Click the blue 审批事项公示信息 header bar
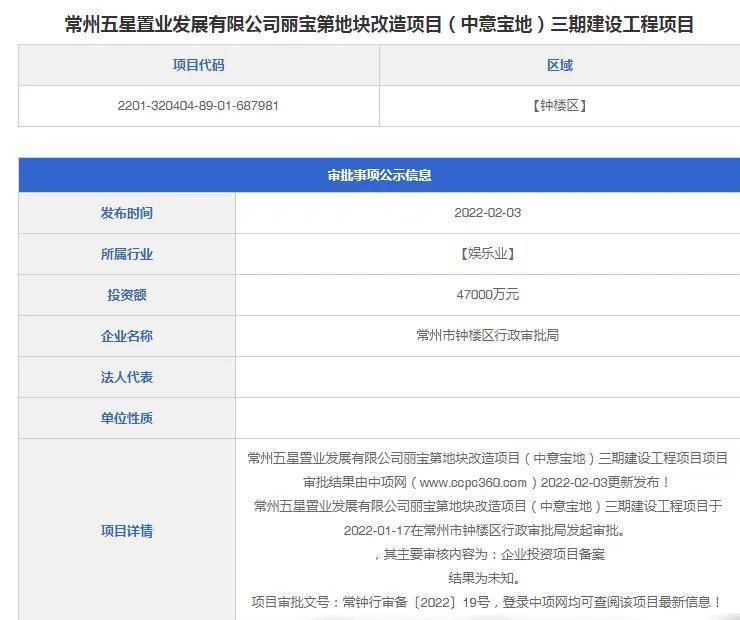Screen dimensions: 740x620 click(379, 175)
